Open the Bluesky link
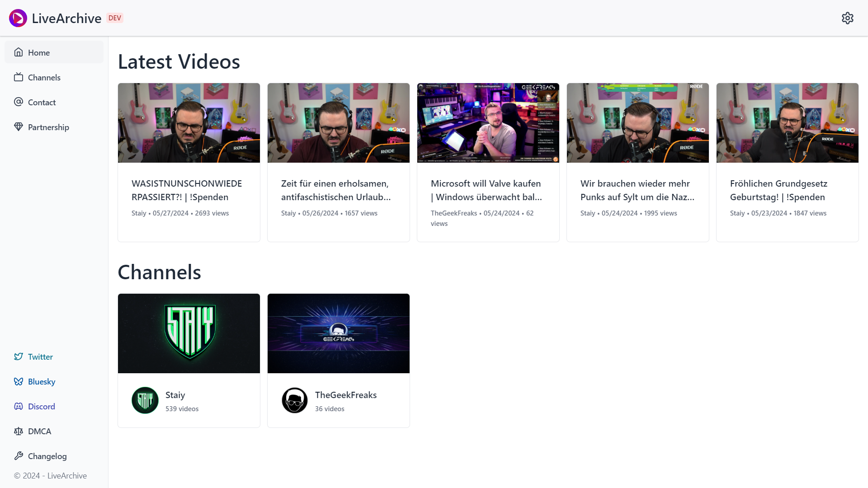This screenshot has height=488, width=868. 41,381
